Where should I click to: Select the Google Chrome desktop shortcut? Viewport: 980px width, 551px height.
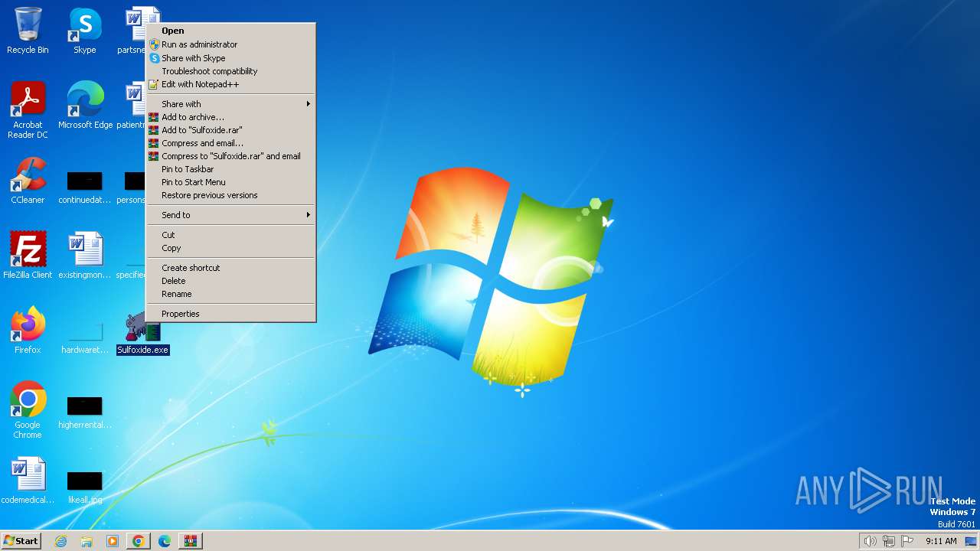tap(28, 410)
